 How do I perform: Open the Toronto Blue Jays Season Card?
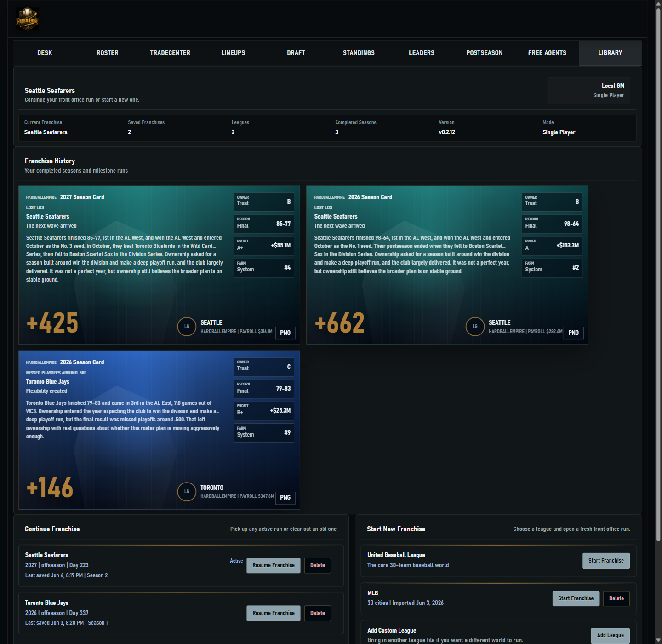tap(159, 430)
